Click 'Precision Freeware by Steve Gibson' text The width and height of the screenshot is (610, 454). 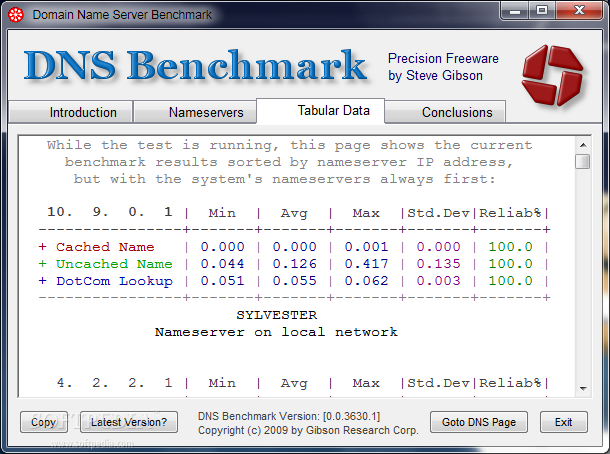pyautogui.click(x=443, y=67)
